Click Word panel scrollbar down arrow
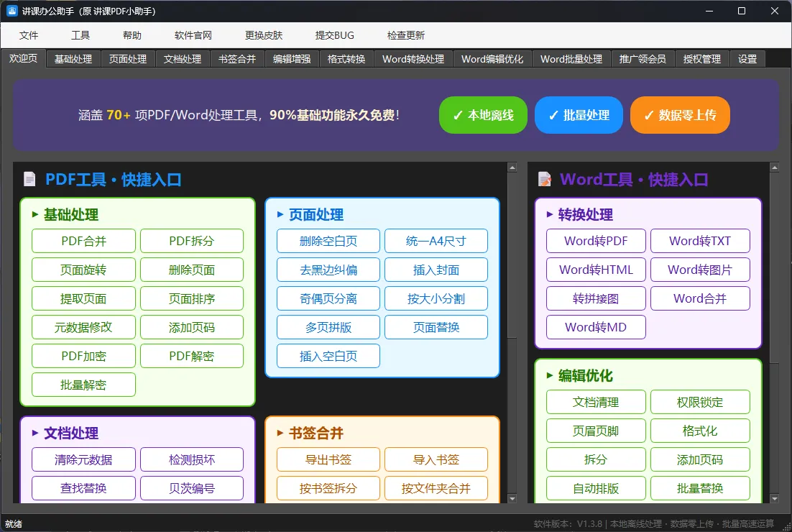The height and width of the screenshot is (532, 792). coord(774,499)
